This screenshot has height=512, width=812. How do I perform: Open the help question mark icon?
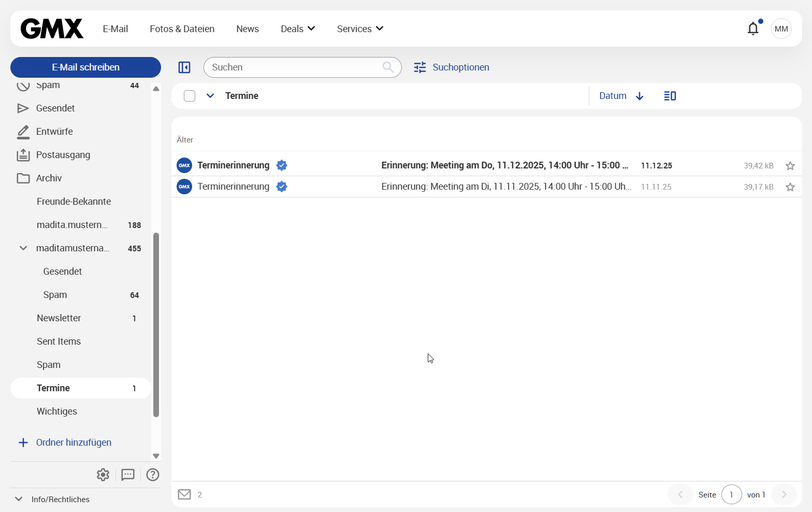point(153,475)
